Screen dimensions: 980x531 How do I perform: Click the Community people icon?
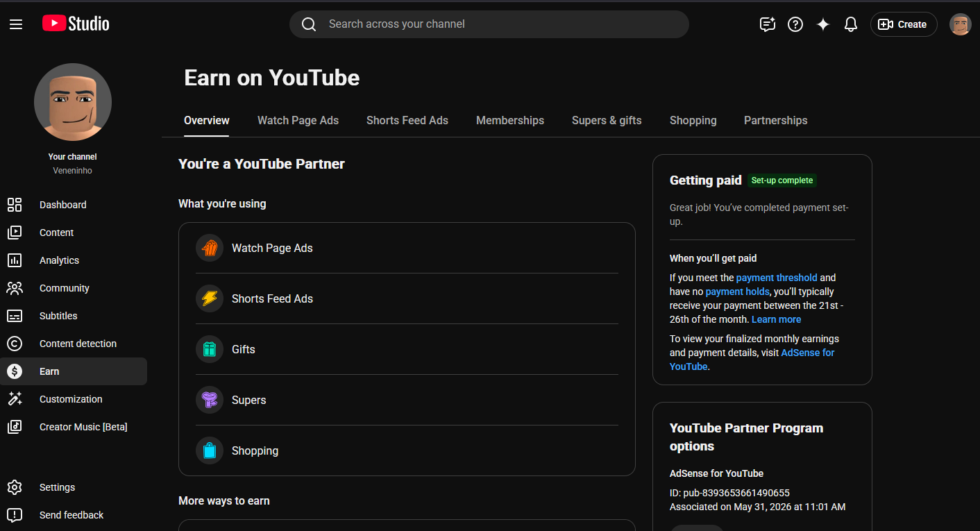coord(15,288)
